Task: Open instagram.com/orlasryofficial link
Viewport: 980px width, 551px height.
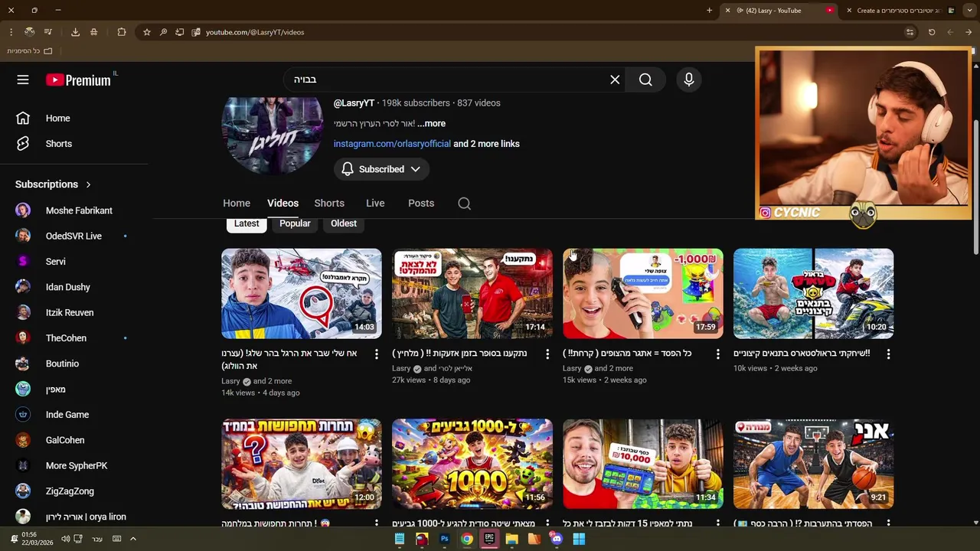Action: click(392, 144)
